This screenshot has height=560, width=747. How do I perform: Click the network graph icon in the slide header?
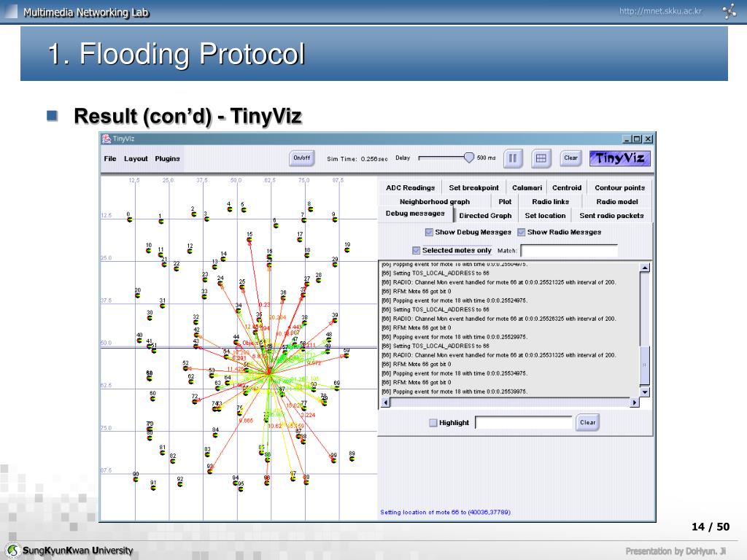coord(729,11)
